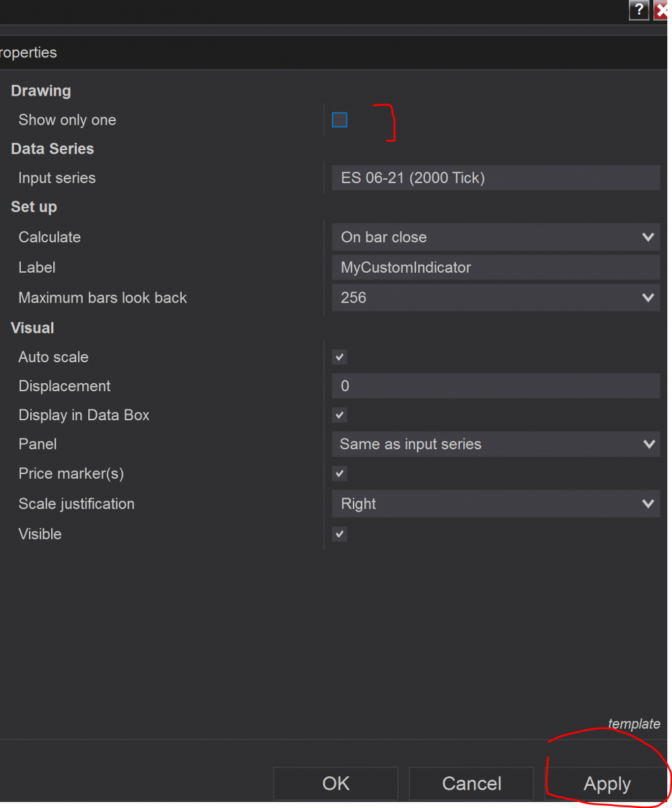Image resolution: width=672 pixels, height=808 pixels.
Task: Click the template link
Action: [634, 724]
